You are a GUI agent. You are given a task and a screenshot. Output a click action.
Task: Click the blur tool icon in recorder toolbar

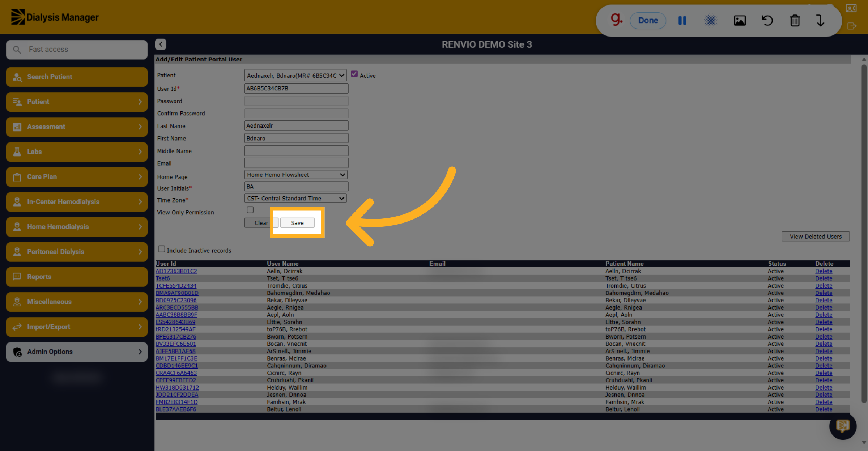click(710, 21)
